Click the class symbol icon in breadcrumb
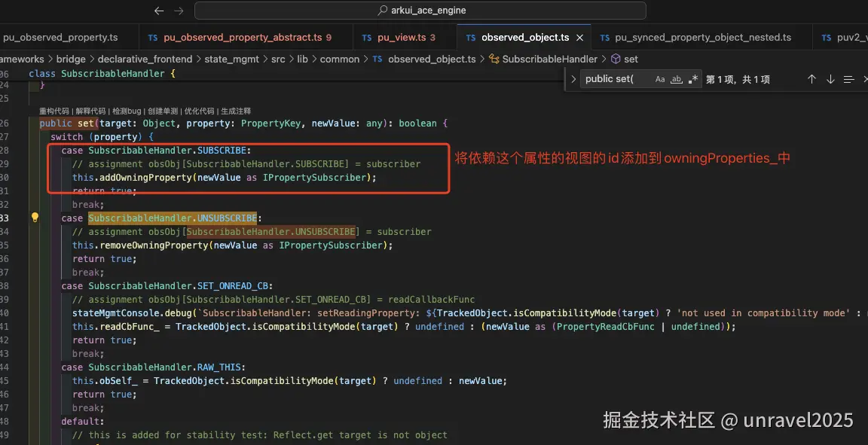Screen dimensions: 868x445 coord(494,59)
